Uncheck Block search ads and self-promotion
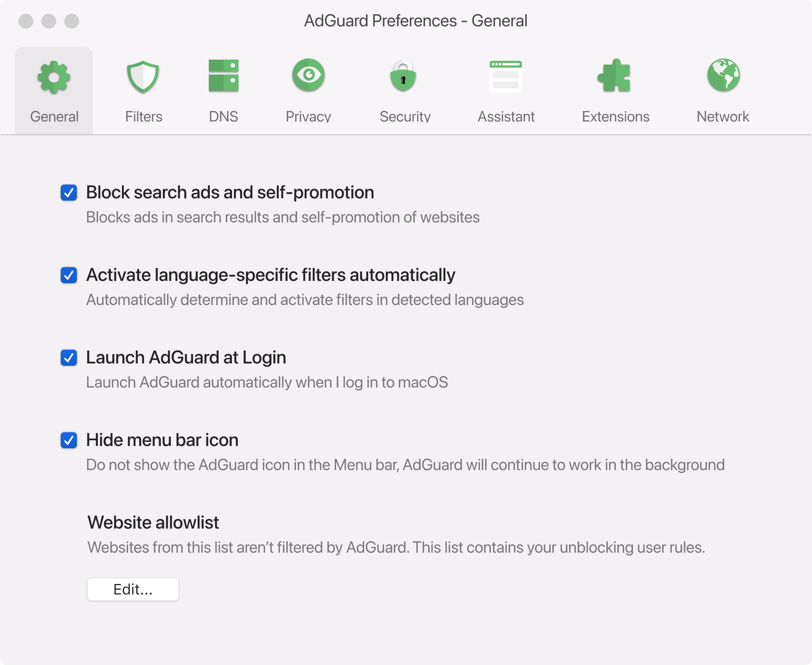The height and width of the screenshot is (665, 812). 69,193
